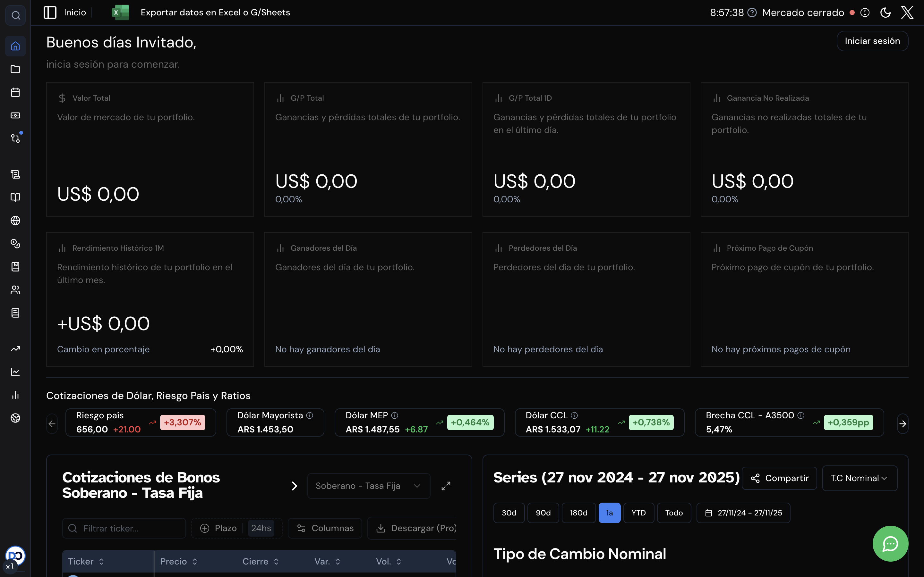
Task: Click Inicio in the breadcrumb
Action: tap(75, 12)
